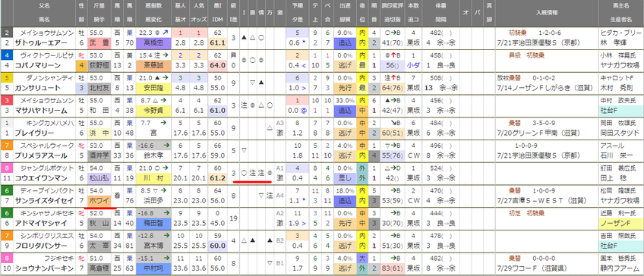Click sire name ダノンシャンティ
Screen dimensions: 644x276
(x=51, y=78)
